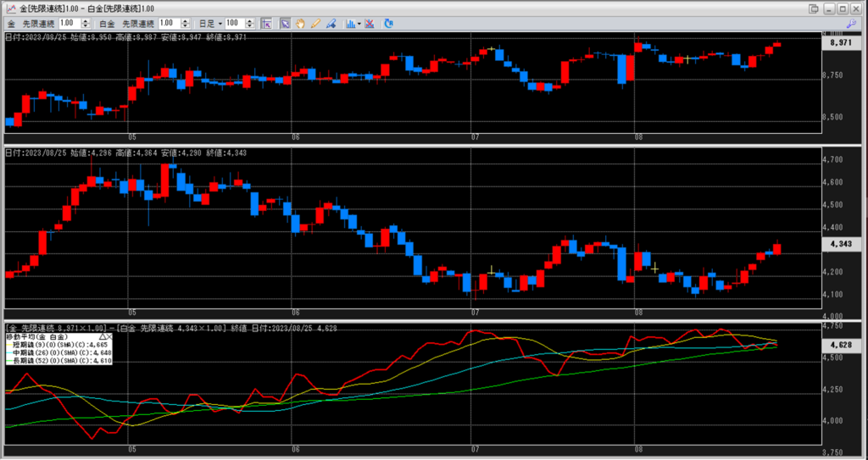Select the arrow pointer tool
The height and width of the screenshot is (460, 868).
pos(286,23)
